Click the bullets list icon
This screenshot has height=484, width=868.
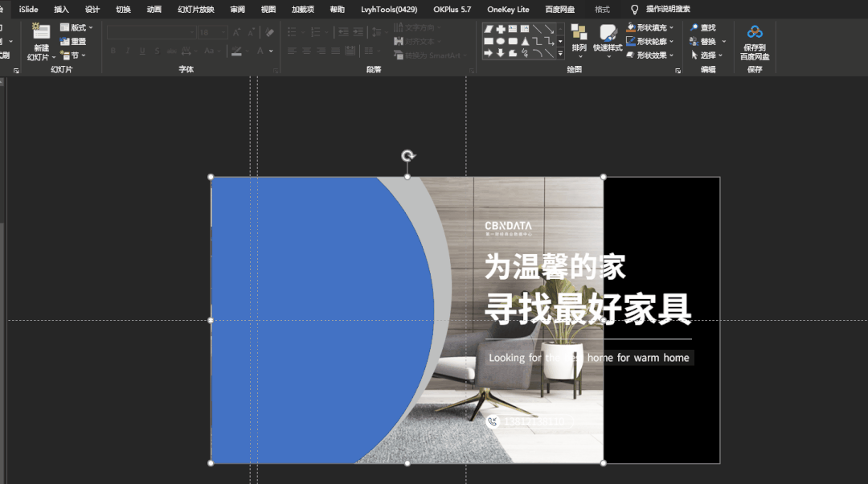[x=293, y=32]
